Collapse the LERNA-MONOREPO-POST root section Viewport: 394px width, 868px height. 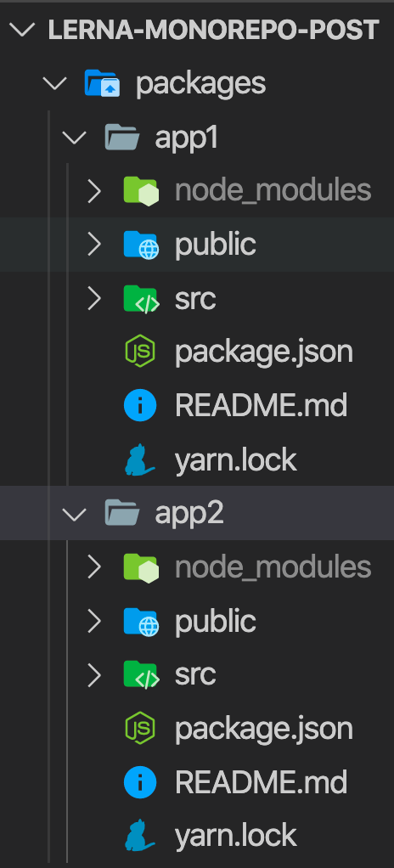22,30
